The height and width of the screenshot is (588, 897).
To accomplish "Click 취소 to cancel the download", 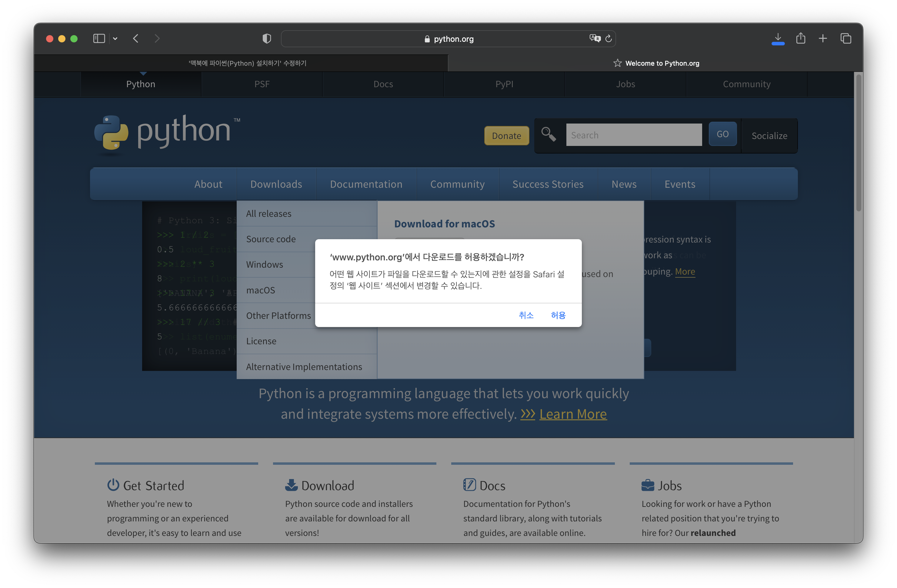I will click(526, 315).
